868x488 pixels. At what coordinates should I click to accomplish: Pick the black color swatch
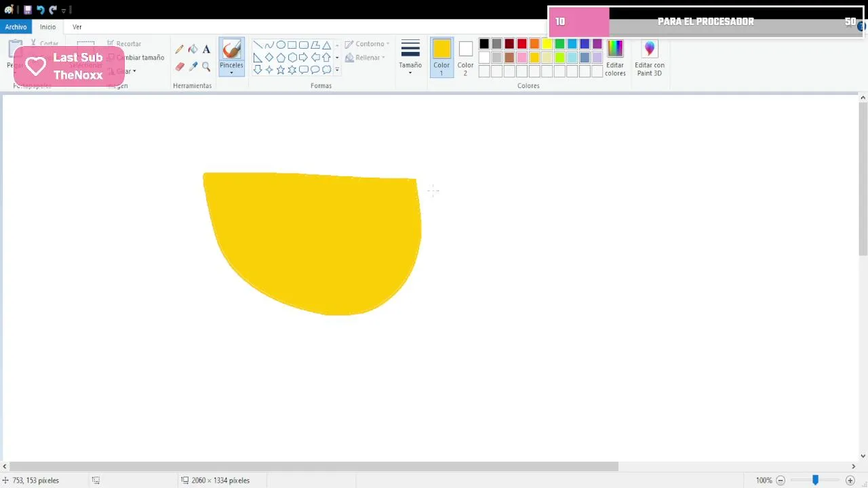(484, 44)
